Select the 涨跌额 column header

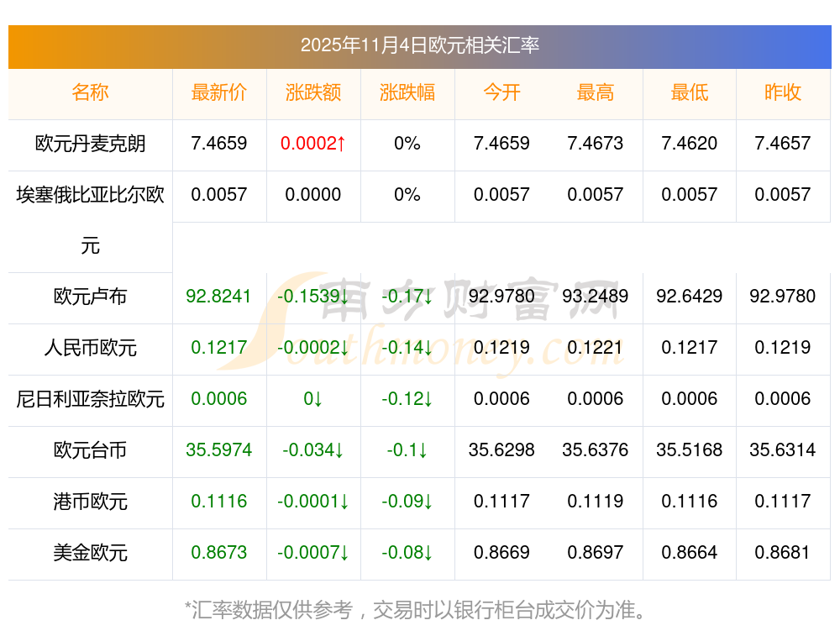coord(313,92)
